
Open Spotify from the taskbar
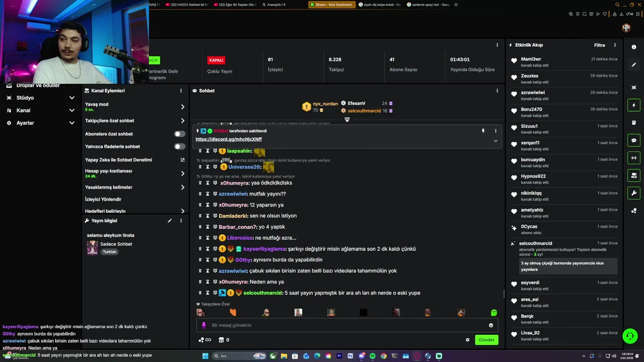372,356
